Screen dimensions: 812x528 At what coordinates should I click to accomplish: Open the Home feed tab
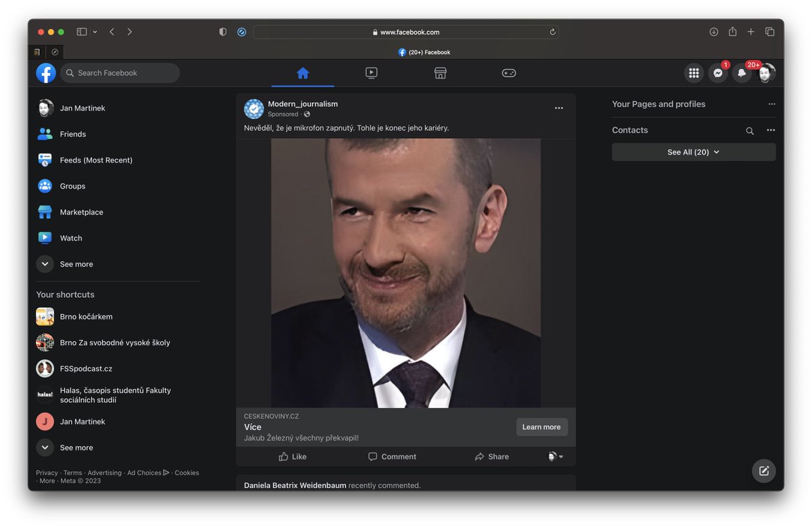point(302,73)
